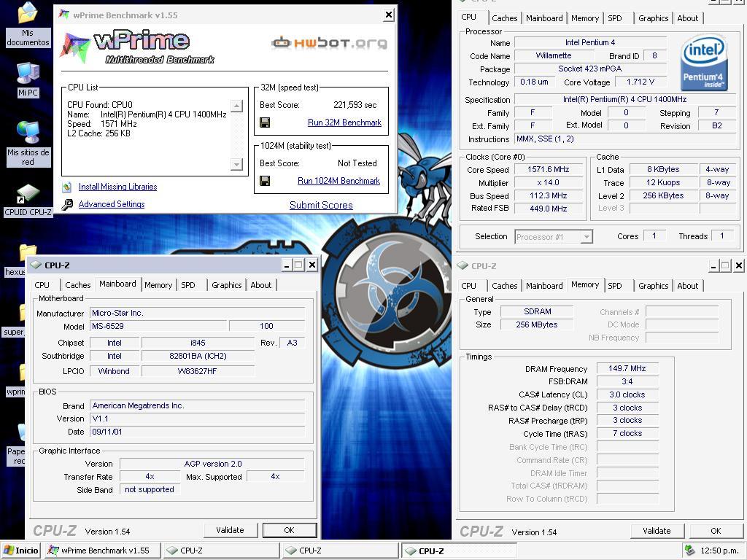The height and width of the screenshot is (560, 747).
Task: Click the wPrime logo graphic
Action: point(137,47)
